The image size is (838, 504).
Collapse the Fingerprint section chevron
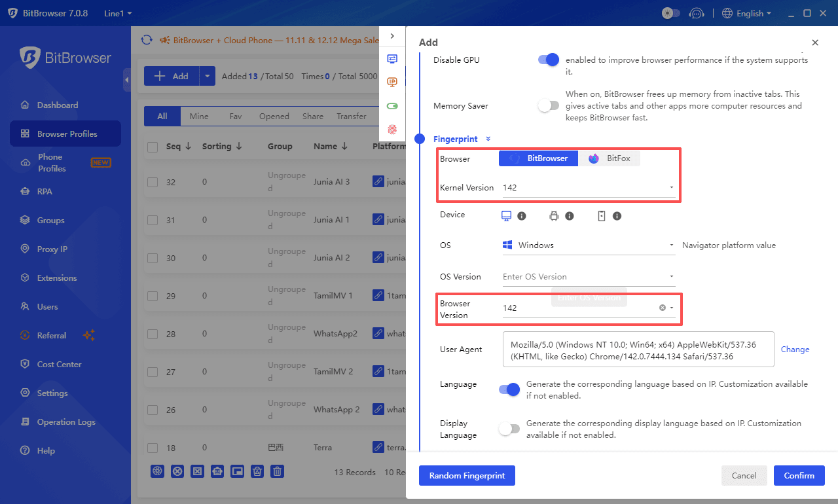(486, 139)
